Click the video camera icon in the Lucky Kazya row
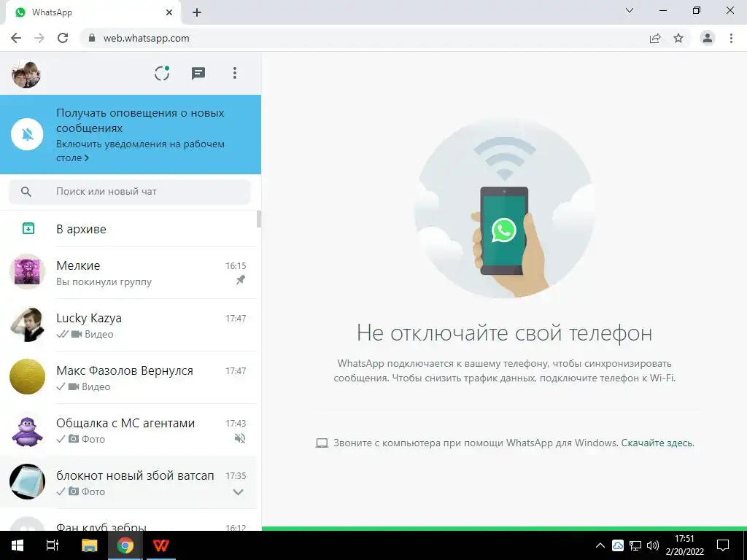 point(76,334)
